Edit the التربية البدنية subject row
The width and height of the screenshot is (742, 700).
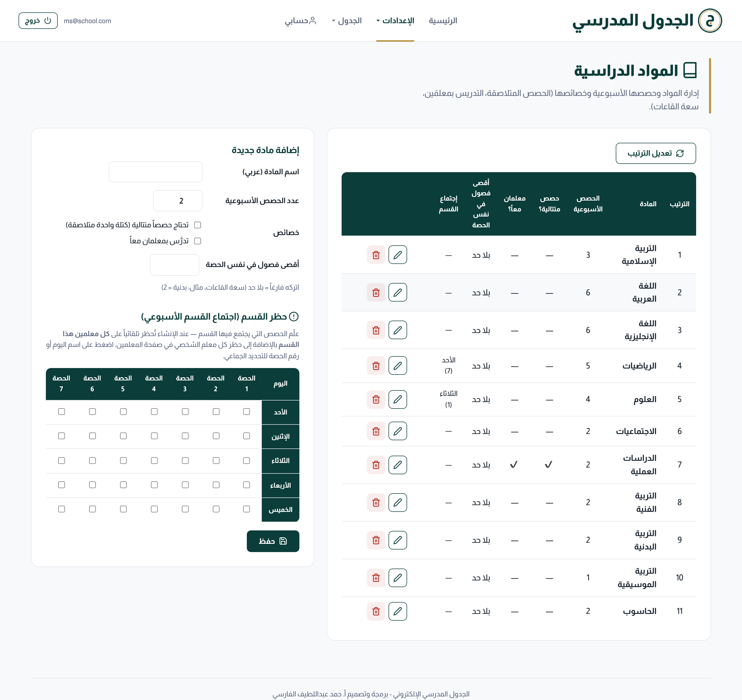coord(398,540)
